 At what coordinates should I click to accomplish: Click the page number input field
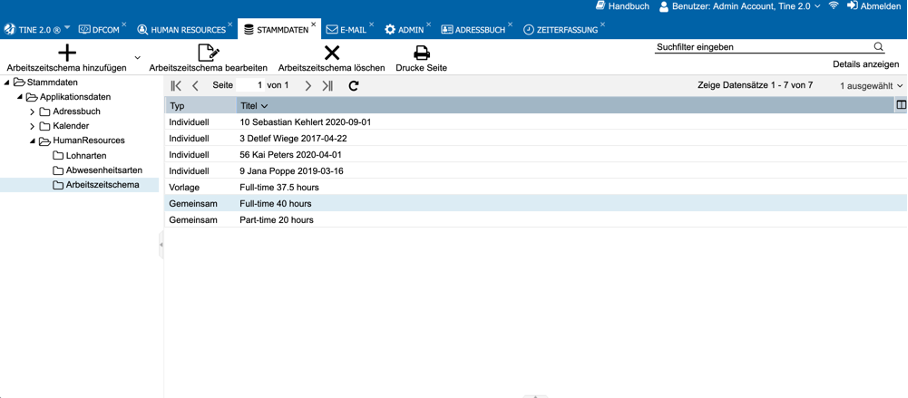click(250, 85)
